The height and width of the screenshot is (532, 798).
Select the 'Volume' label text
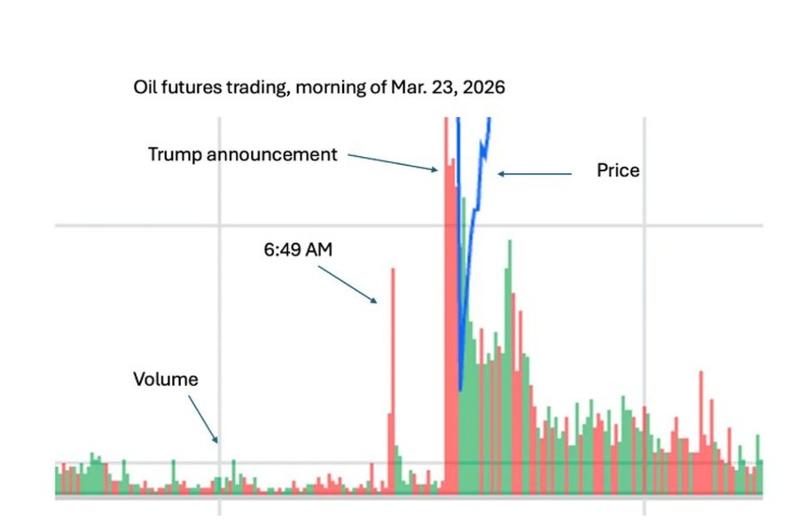pos(166,379)
